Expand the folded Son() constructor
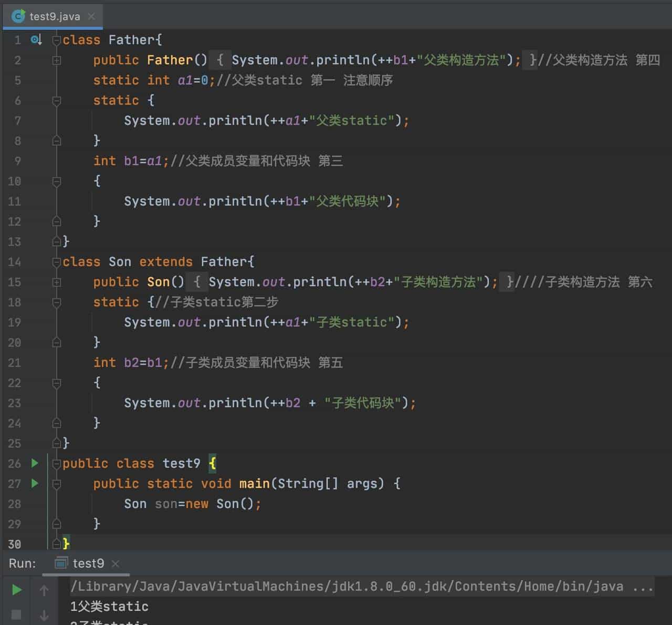The image size is (672, 625). pos(57,282)
